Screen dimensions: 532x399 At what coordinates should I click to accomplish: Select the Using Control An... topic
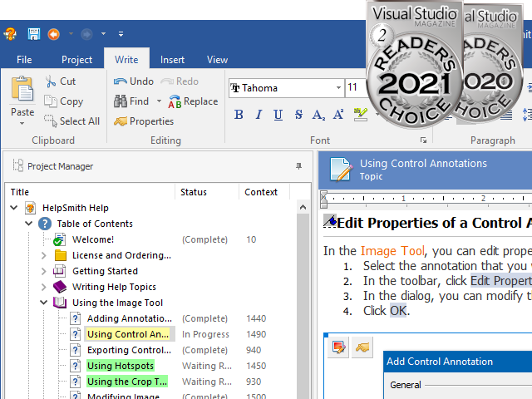click(128, 334)
